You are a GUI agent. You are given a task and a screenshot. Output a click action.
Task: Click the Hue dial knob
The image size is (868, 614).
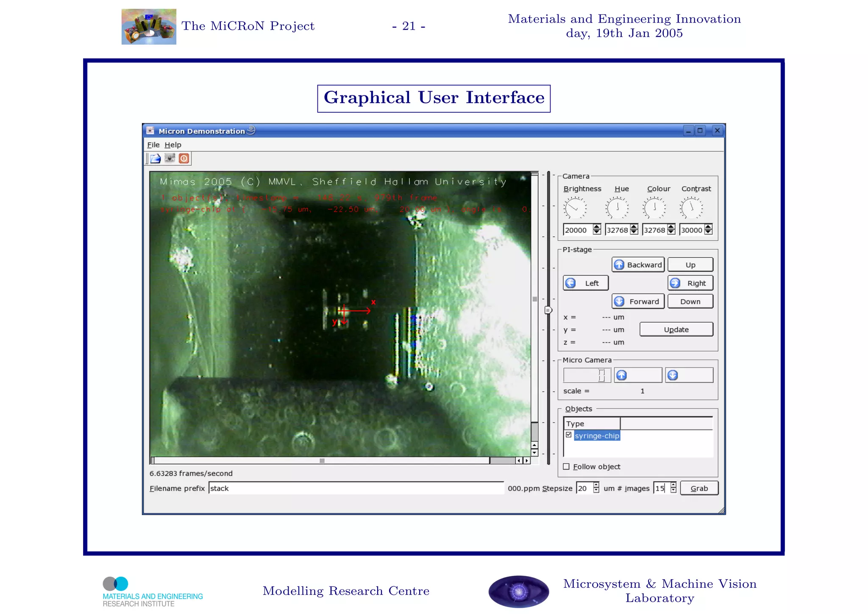pos(617,208)
